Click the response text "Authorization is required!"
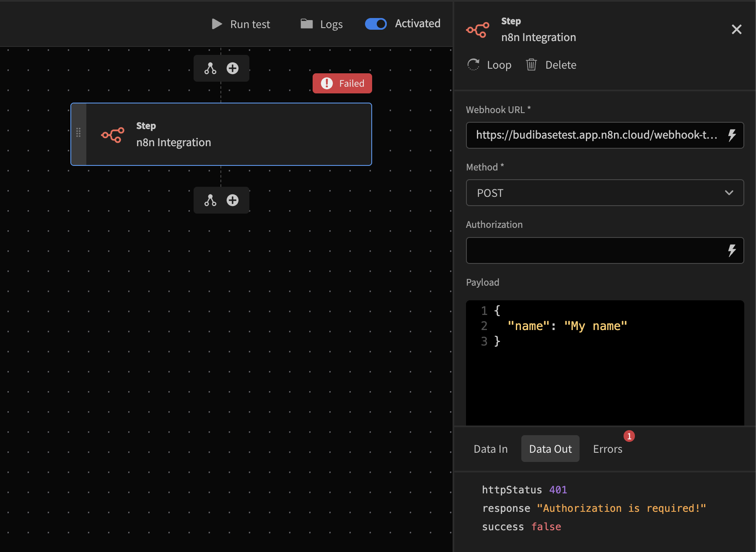 pos(621,508)
